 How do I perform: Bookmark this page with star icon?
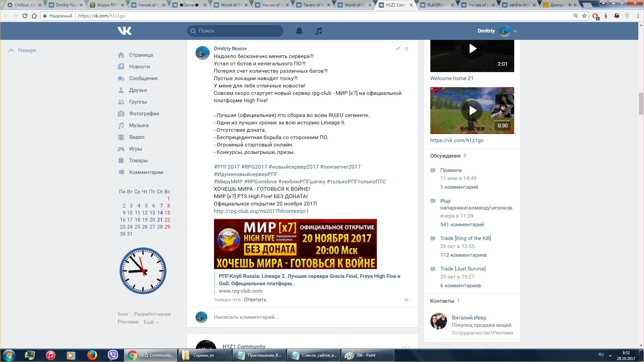click(584, 16)
